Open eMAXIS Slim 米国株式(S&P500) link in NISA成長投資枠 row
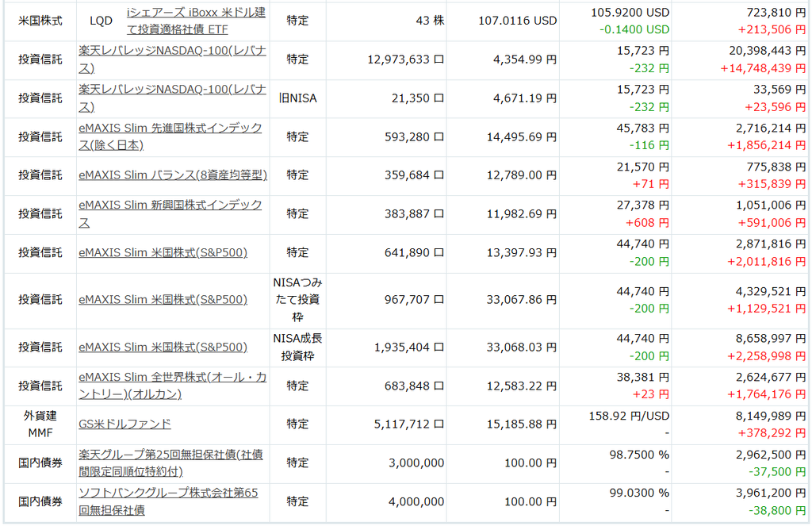Viewport: 812px width, 526px height. pos(163,347)
